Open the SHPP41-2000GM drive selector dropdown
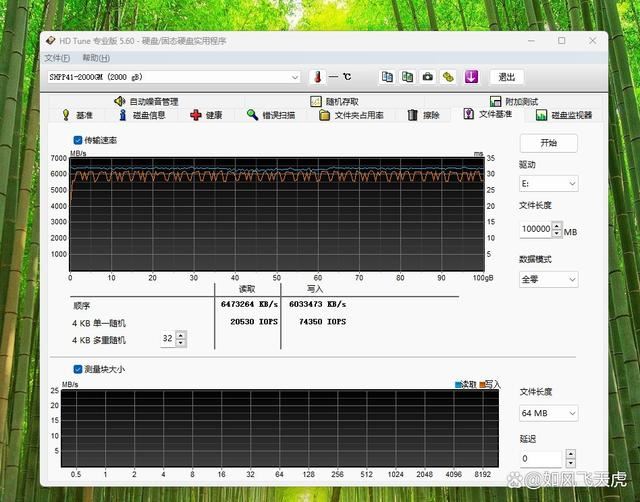 [174, 77]
